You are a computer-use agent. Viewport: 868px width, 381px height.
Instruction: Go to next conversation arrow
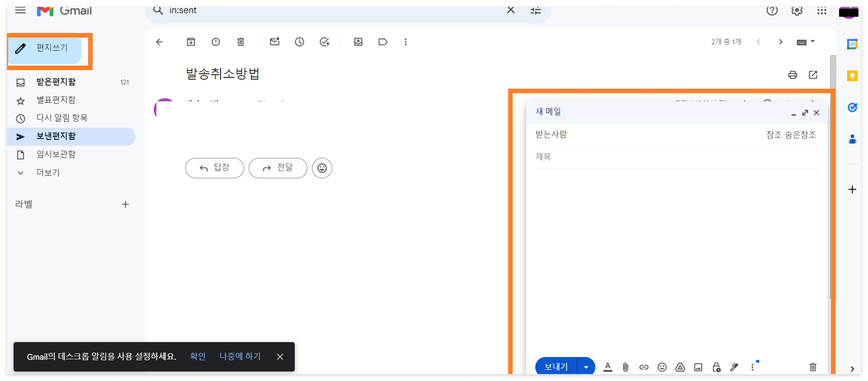click(x=781, y=42)
